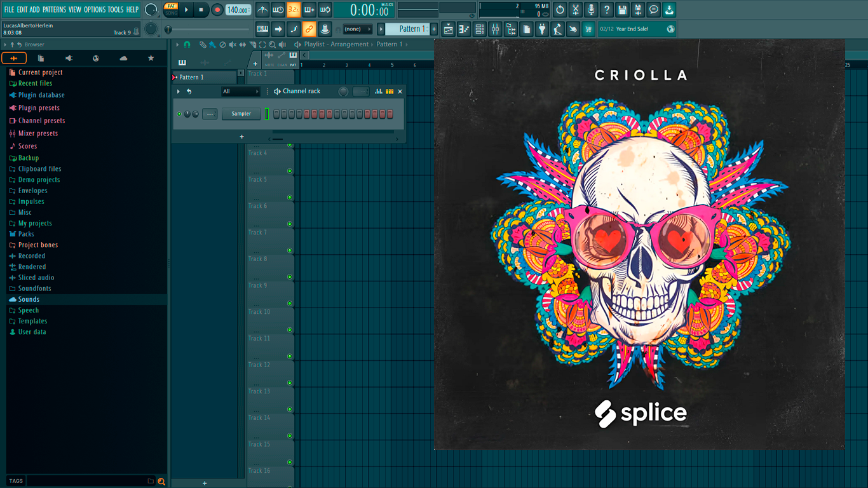The height and width of the screenshot is (488, 868).
Task: Open the plugin picker plug icon
Action: [x=542, y=29]
